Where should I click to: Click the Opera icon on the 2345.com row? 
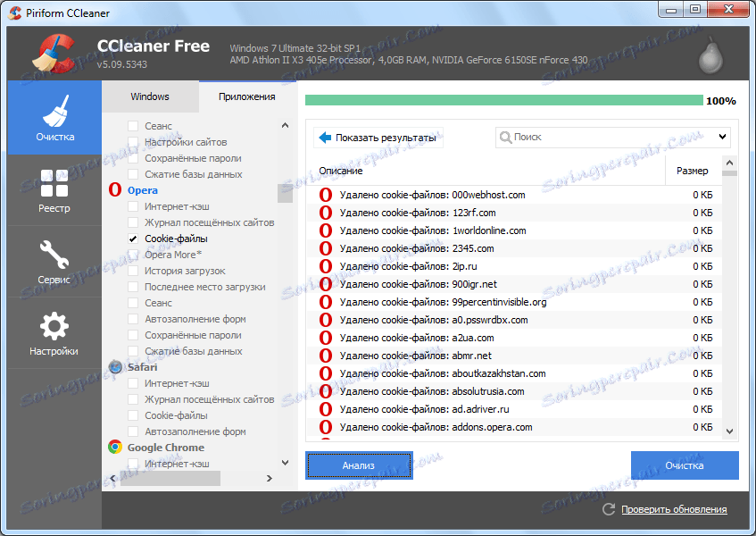click(326, 248)
